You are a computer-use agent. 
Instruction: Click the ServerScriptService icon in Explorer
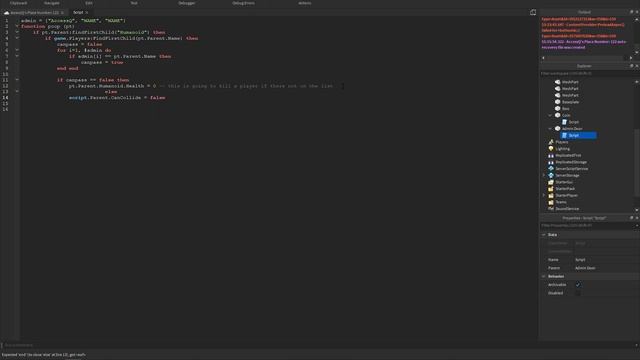pyautogui.click(x=551, y=169)
